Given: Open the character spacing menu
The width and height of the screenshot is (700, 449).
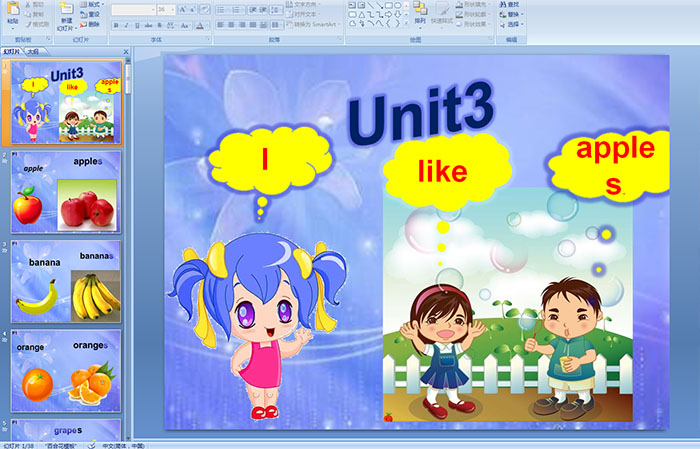Looking at the screenshot, I should point(171,25).
